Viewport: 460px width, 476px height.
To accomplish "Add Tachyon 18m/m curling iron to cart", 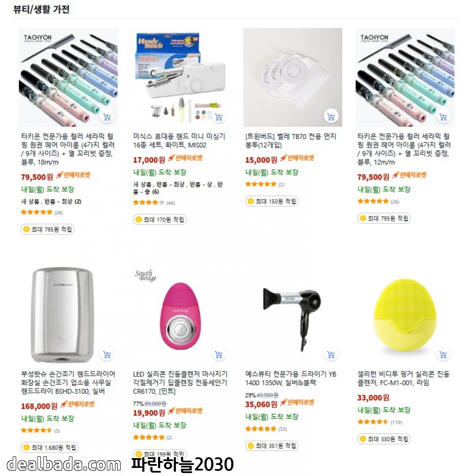I will [x=106, y=117].
